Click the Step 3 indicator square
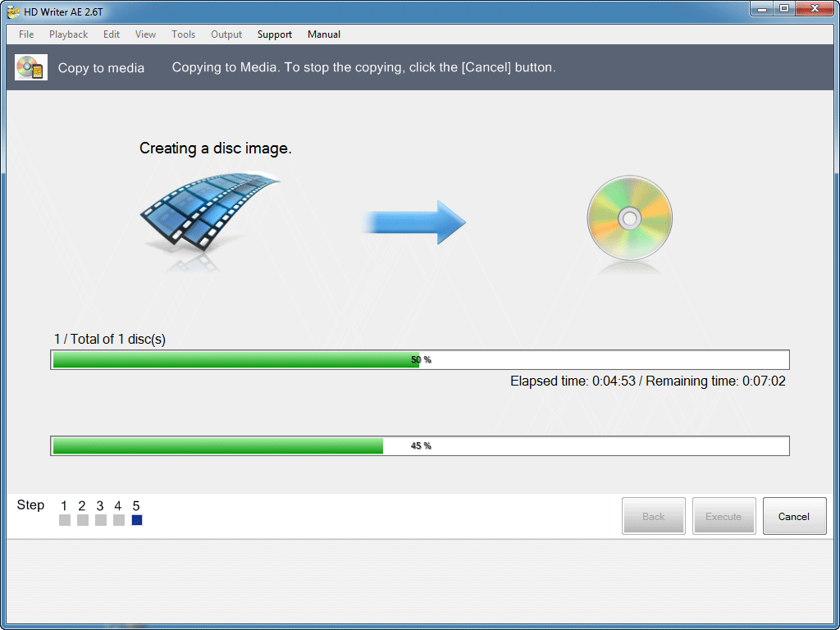Screen dimensions: 840x630 click(x=101, y=520)
